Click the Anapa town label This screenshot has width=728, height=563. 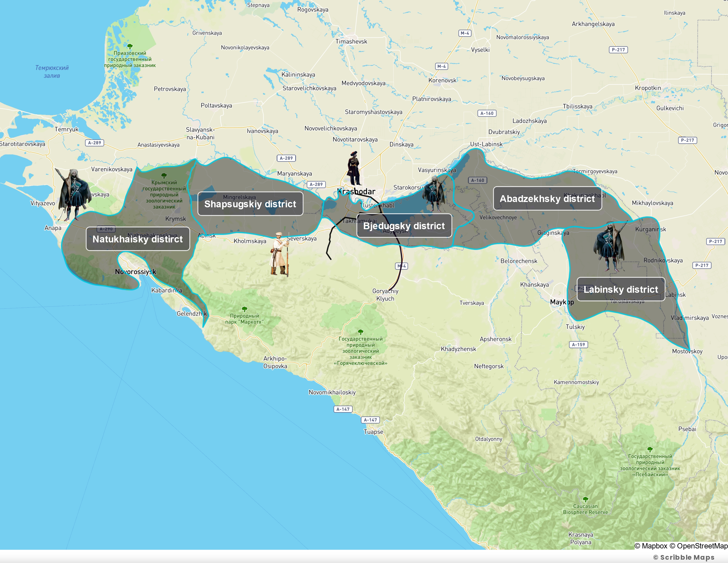point(53,228)
